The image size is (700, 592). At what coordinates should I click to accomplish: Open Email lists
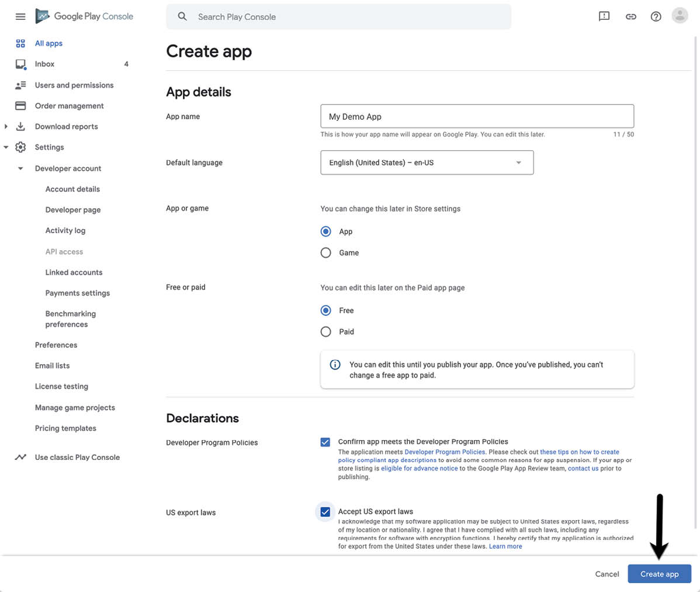[52, 366]
